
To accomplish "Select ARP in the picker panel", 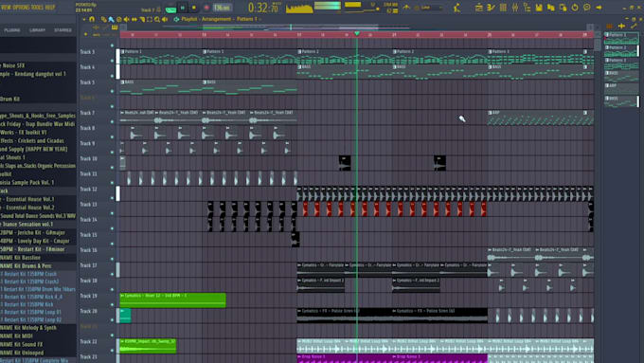I will coord(621,88).
